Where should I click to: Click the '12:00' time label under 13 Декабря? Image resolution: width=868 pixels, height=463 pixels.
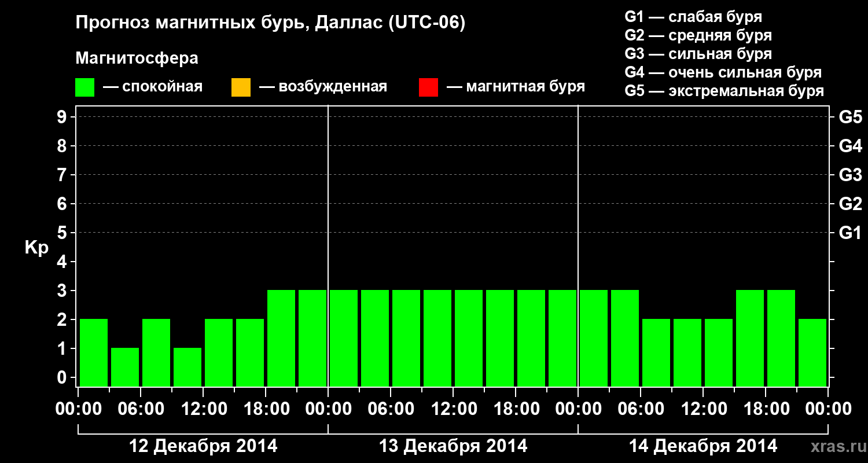tap(454, 409)
